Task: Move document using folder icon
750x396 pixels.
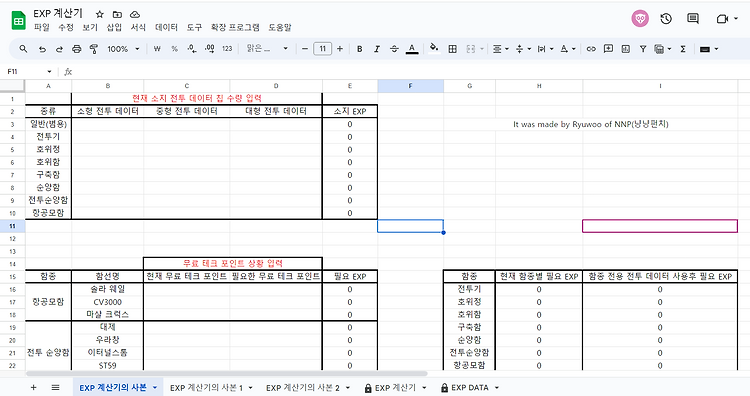Action: [x=117, y=14]
